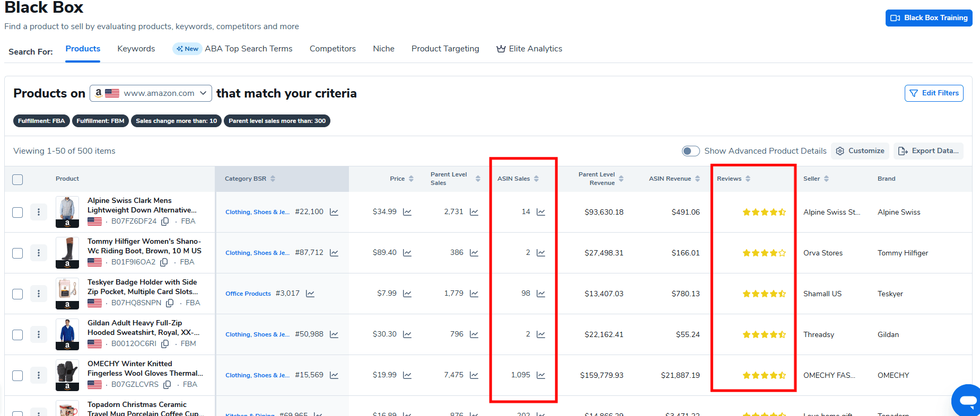The height and width of the screenshot is (416, 980).
Task: Open the Elite Analytics tab
Action: (529, 49)
